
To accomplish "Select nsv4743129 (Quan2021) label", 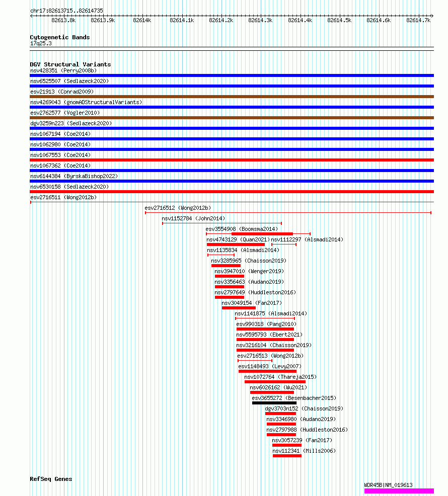I will pos(238,239).
